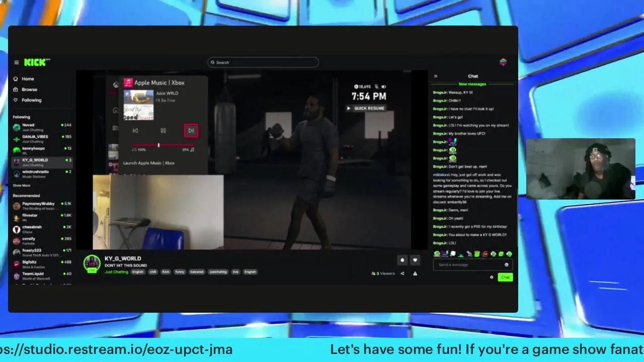Open fiivestar recommended channel
644x362 pixels.
(x=42, y=217)
